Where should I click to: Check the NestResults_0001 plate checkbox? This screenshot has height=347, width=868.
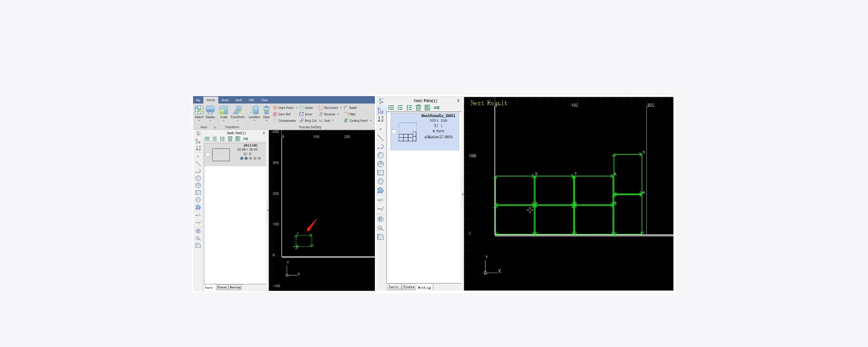click(394, 132)
